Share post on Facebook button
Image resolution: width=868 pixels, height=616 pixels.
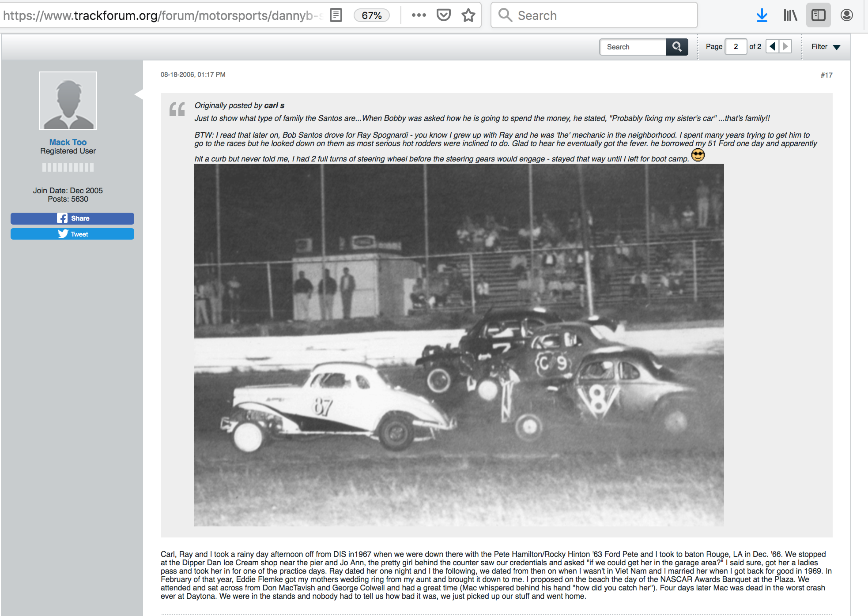click(72, 218)
